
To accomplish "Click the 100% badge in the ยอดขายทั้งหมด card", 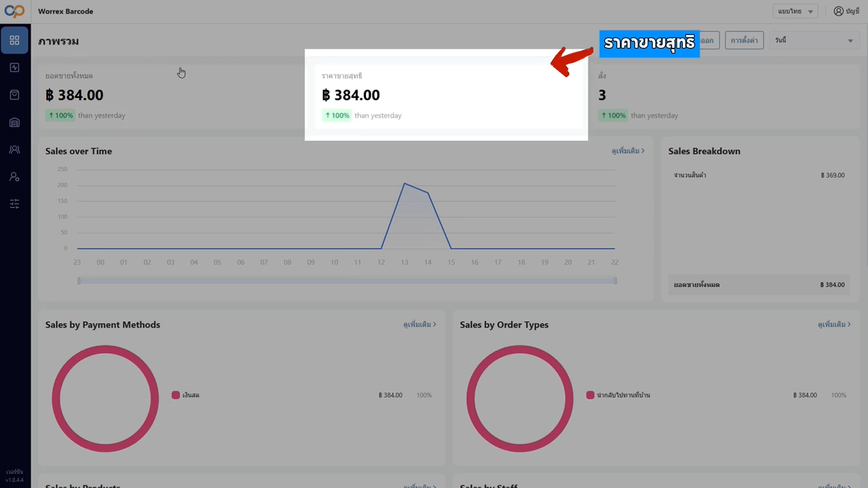I will pos(61,115).
